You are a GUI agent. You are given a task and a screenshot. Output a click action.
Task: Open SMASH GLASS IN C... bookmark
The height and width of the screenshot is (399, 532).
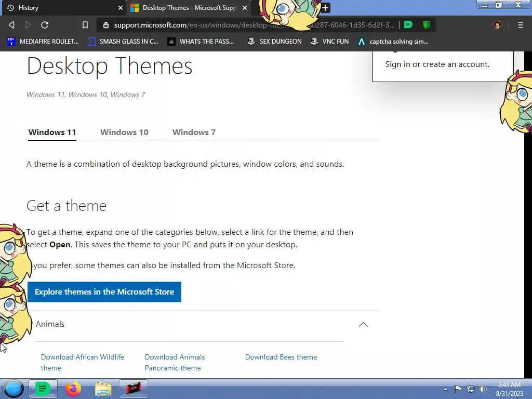tap(123, 42)
